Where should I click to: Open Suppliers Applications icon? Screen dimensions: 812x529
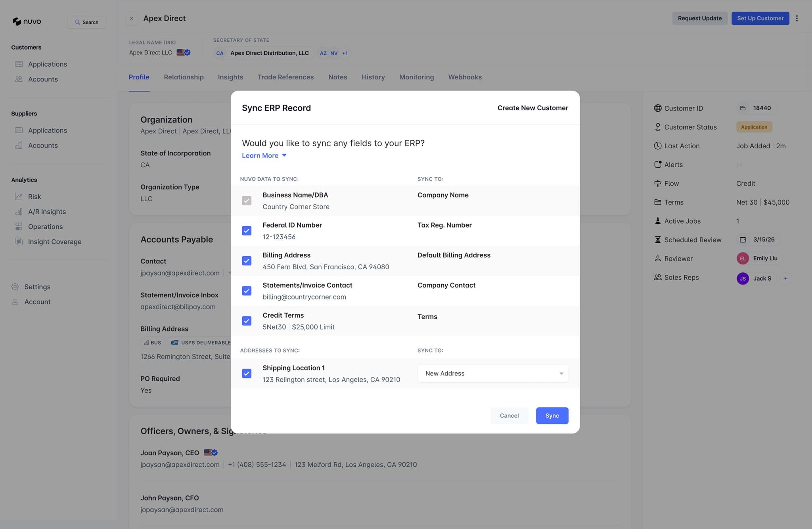click(x=19, y=130)
